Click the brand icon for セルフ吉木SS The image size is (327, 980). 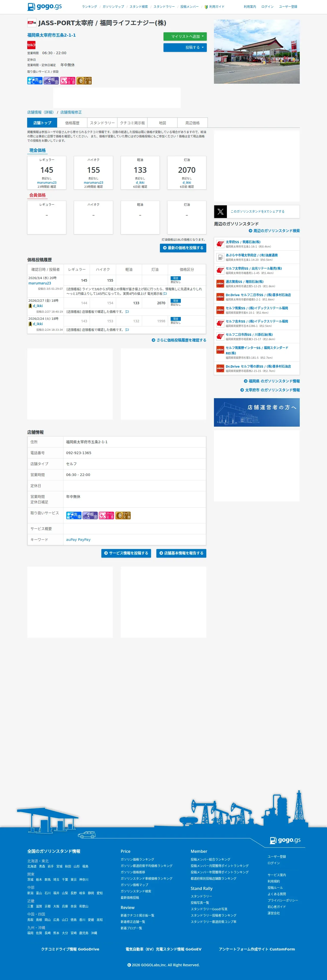click(220, 323)
